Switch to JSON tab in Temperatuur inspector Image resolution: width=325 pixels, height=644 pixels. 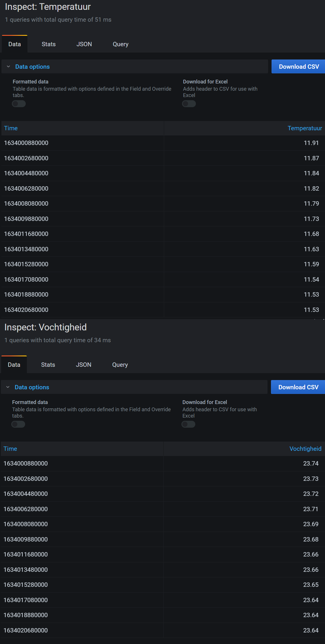click(x=84, y=44)
